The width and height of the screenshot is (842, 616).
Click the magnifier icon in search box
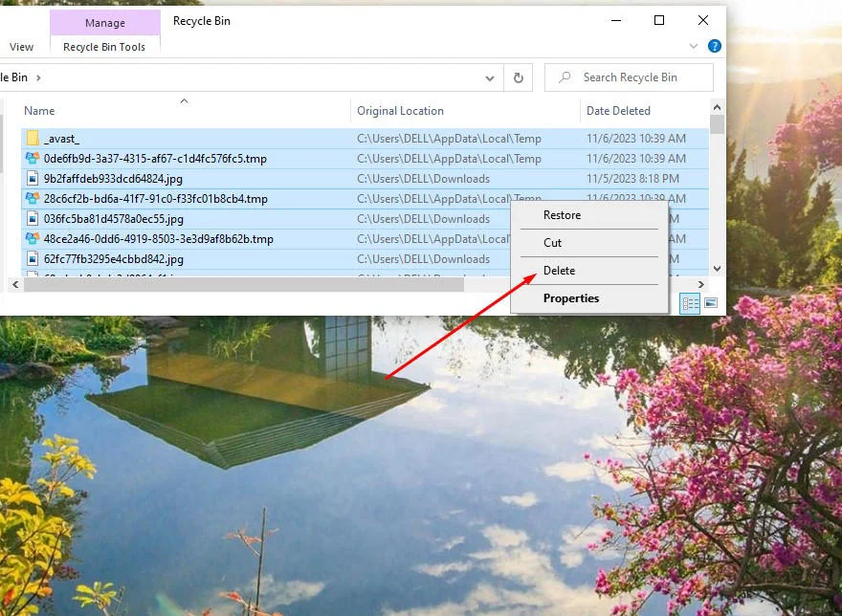[x=565, y=77]
